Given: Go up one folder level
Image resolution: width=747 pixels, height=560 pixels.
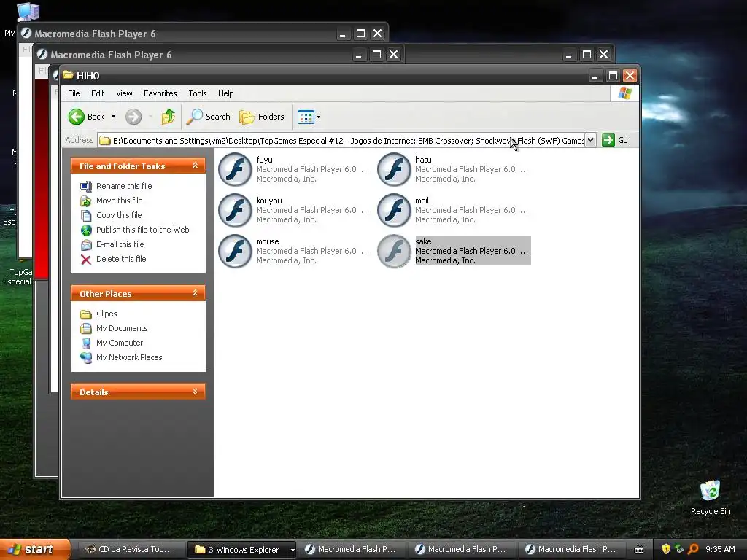Looking at the screenshot, I should coord(169,117).
